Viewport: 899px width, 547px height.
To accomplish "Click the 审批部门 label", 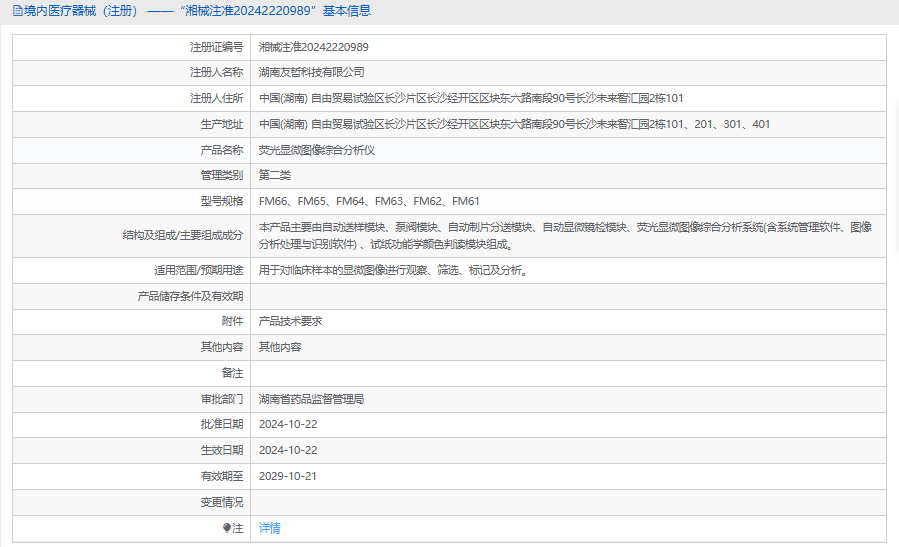I will pos(222,399).
